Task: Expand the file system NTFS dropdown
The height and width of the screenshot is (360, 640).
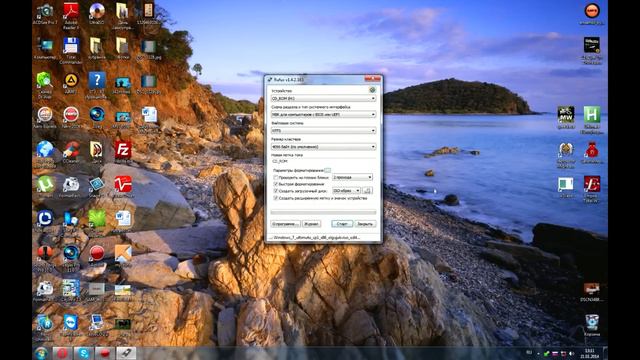Action: 323,131
